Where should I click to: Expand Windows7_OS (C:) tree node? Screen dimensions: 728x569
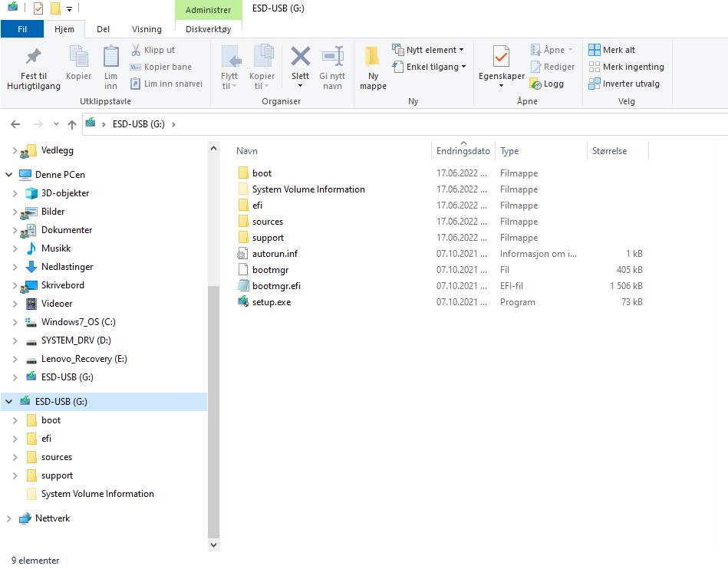point(15,322)
